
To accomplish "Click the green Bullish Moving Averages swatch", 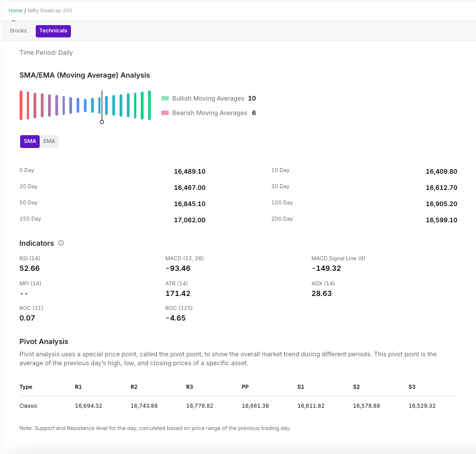I will 165,98.
